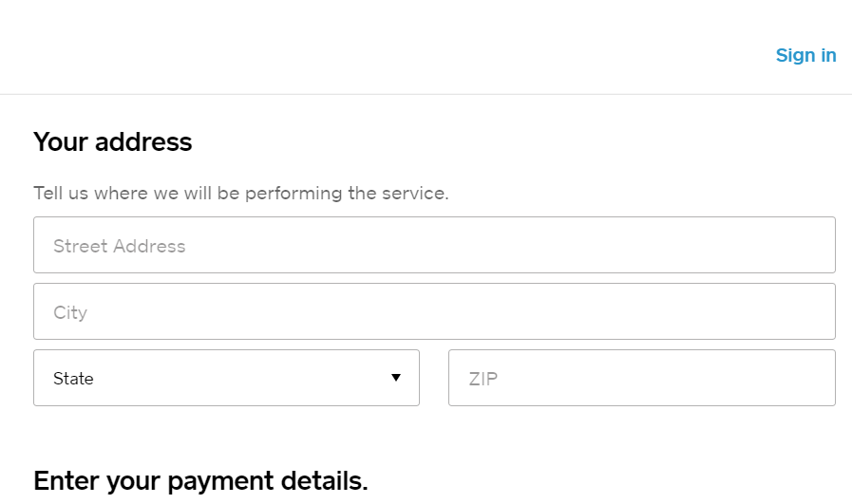The height and width of the screenshot is (504, 852).
Task: Click the State dropdown arrow icon
Action: coord(396,378)
